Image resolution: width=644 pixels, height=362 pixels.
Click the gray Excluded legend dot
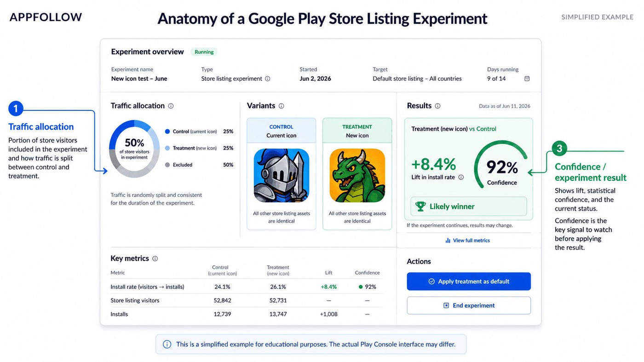167,165
